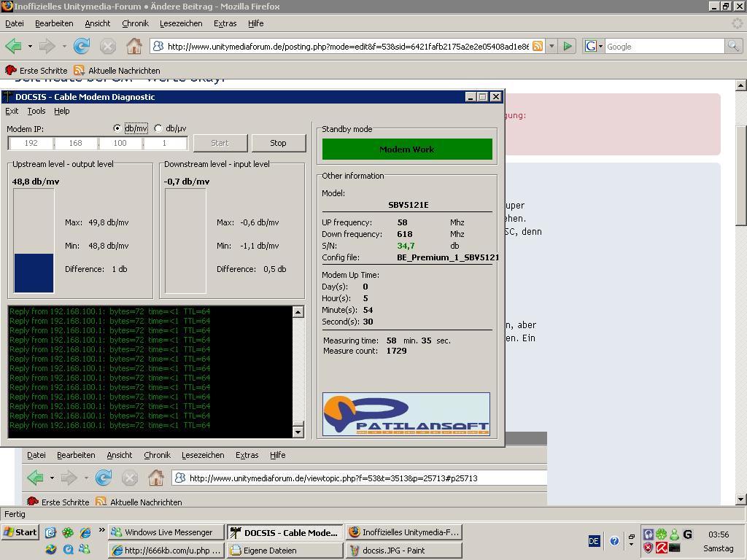Click modem IP second octet field 168
Viewport: 747px width, 560px height.
coord(76,143)
